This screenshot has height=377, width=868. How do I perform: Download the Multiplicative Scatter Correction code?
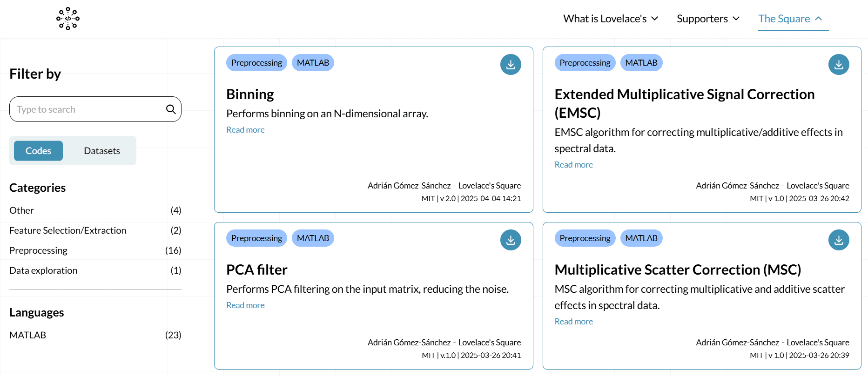[839, 240]
